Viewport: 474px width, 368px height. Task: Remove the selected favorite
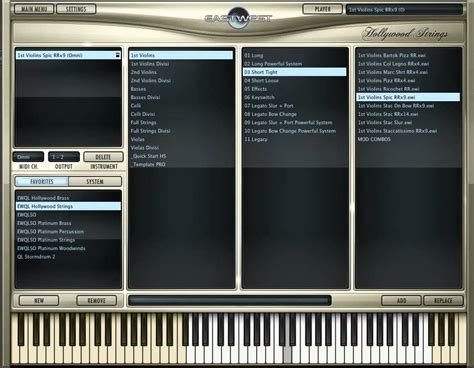pyautogui.click(x=97, y=300)
